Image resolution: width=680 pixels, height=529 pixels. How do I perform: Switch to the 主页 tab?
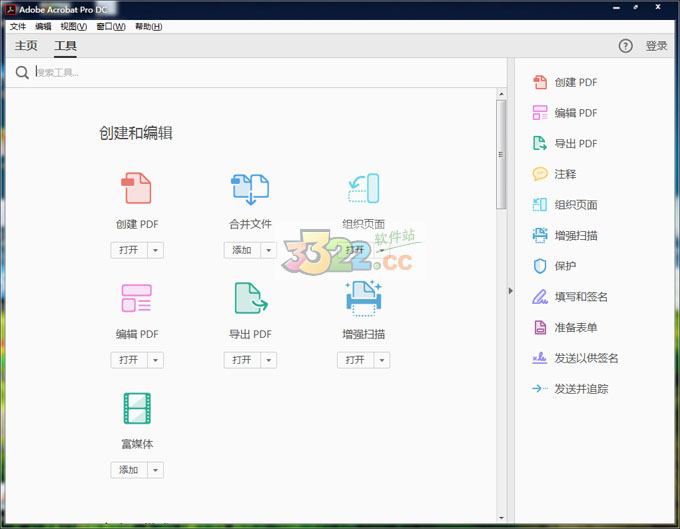[26, 46]
